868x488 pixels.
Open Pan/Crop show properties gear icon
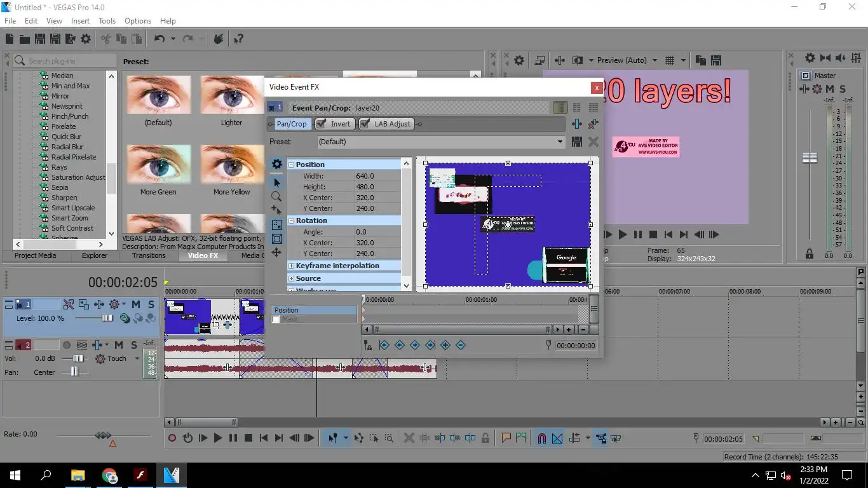tap(276, 164)
